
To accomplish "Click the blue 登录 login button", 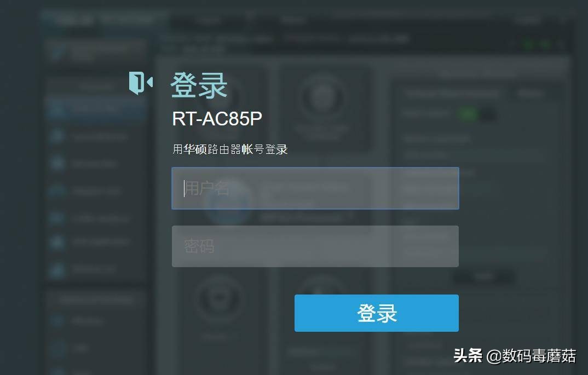I will [x=377, y=313].
